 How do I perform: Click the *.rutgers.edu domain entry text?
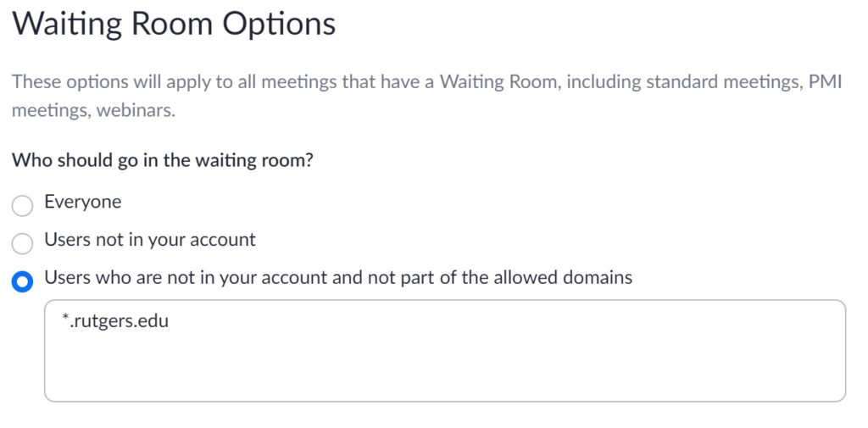tap(114, 321)
